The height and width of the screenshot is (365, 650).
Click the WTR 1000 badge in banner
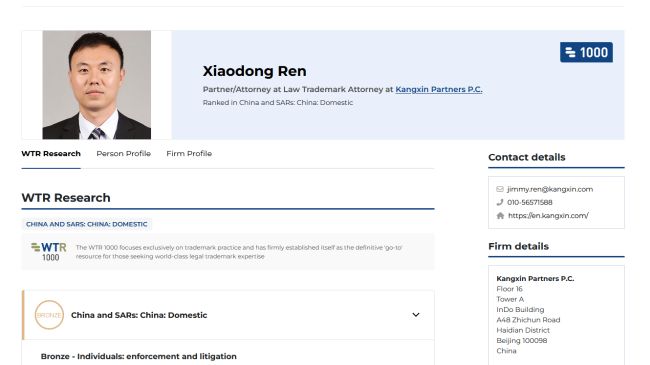click(x=586, y=52)
